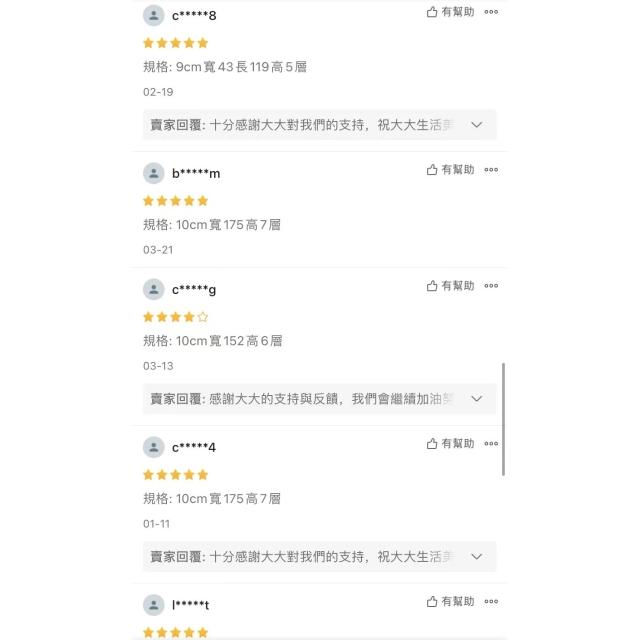Mark c*****8's review as helpful
The width and height of the screenshot is (640, 640).
(450, 12)
